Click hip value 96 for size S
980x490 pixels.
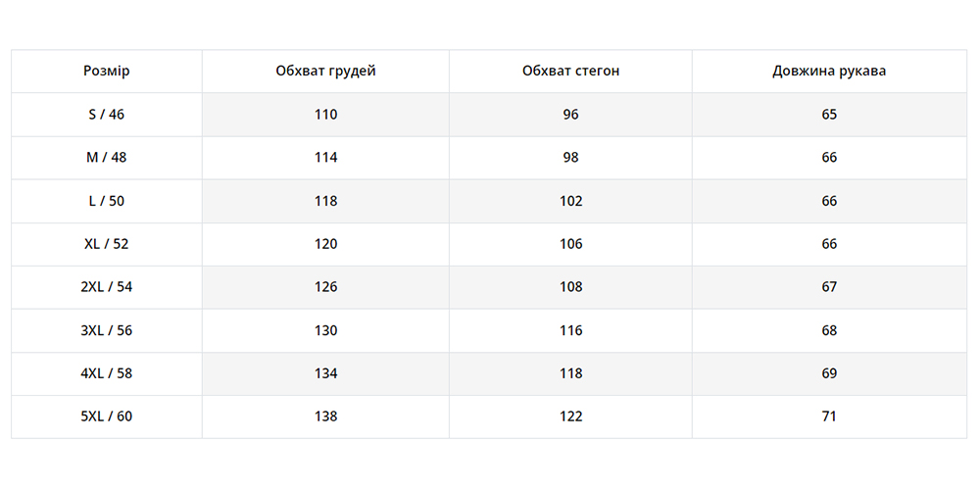tap(571, 115)
